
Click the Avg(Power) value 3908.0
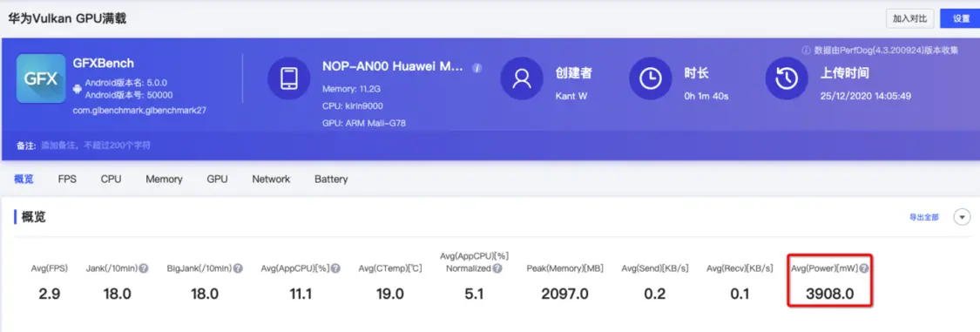click(x=829, y=294)
